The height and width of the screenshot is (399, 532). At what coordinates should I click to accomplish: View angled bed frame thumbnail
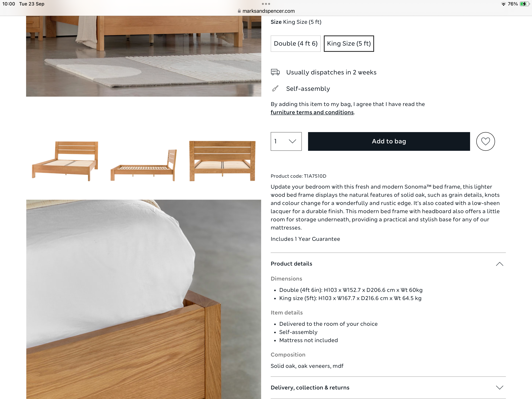click(65, 161)
